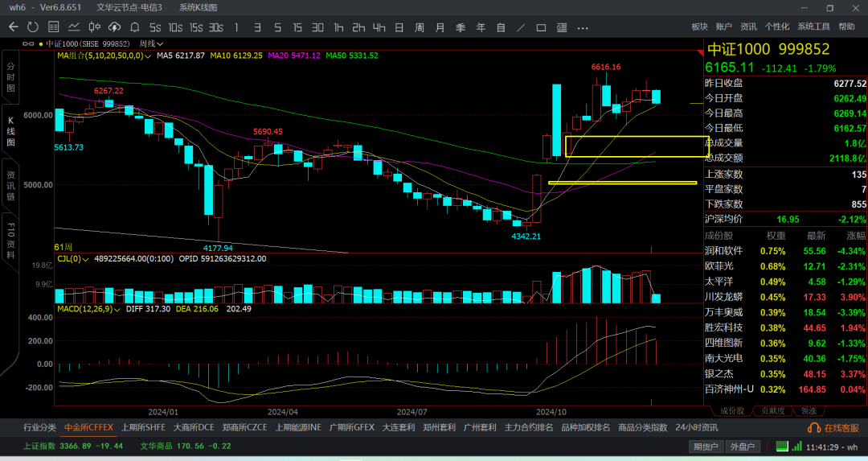Open the 郑商所CZCE bottom tab
868x461 pixels.
244,427
